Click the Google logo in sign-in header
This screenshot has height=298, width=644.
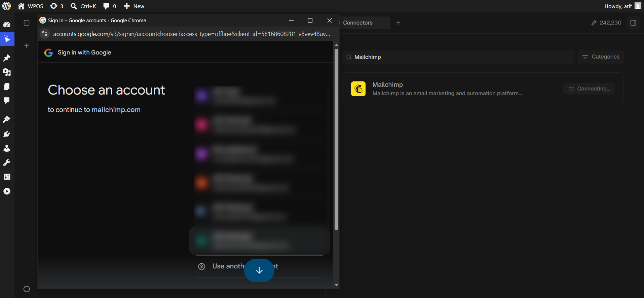[x=49, y=52]
